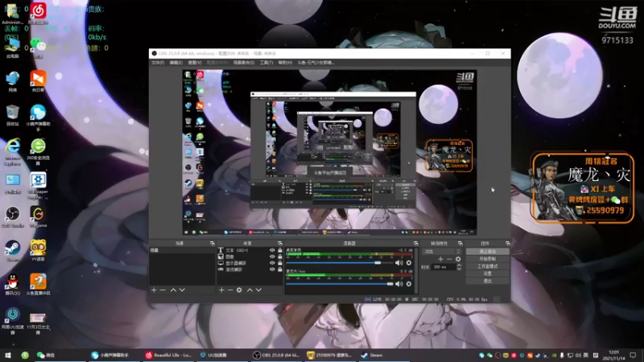Viewport: 644px width, 362px height.
Task: Open mic/aux audio settings gear
Action: pyautogui.click(x=409, y=284)
